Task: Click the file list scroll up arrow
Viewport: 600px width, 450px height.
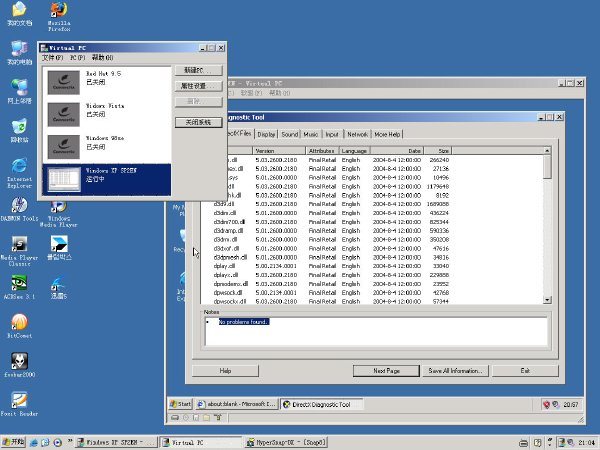Action: pos(547,151)
